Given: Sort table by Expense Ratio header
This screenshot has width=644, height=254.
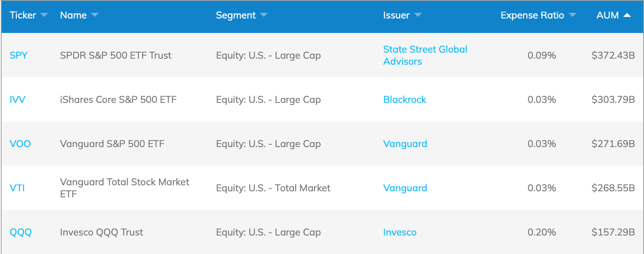Looking at the screenshot, I should point(532,15).
